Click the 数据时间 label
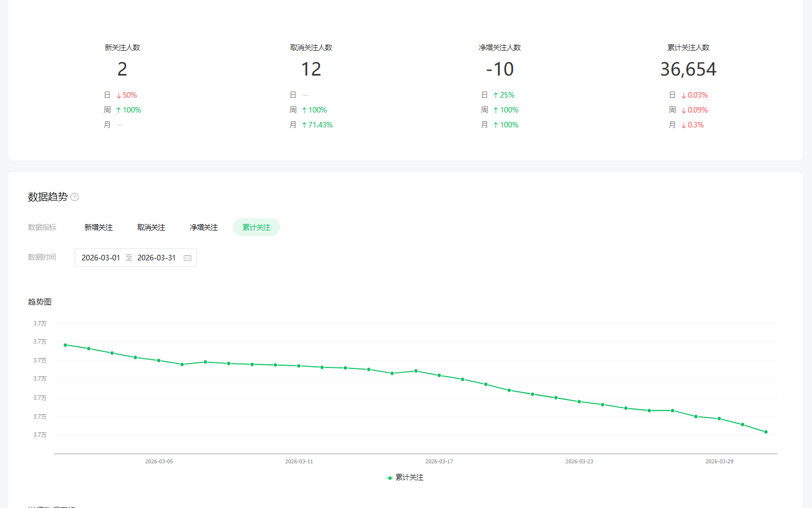Viewport: 812px width, 508px height. (x=42, y=257)
